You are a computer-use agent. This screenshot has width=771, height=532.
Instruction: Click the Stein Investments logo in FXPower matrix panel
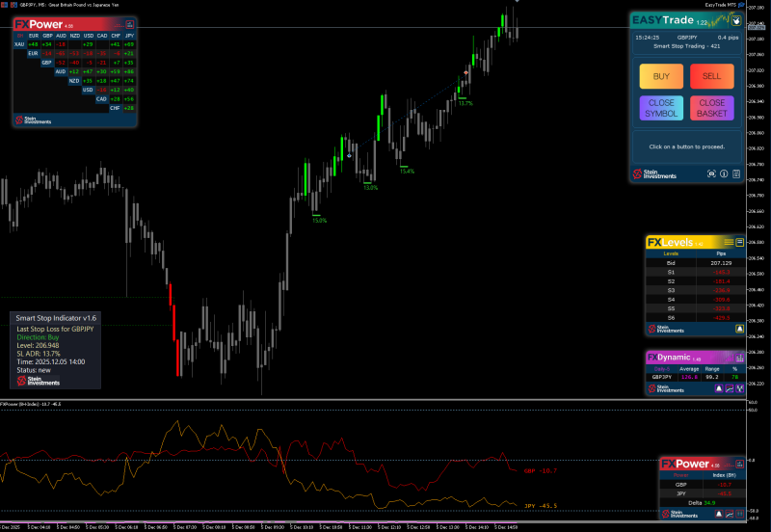coord(33,120)
